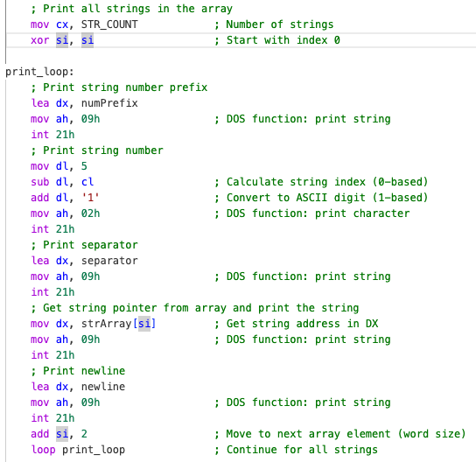Click the comment "; Print all strings in the array"
This screenshot has width=476, height=462.
132,9
